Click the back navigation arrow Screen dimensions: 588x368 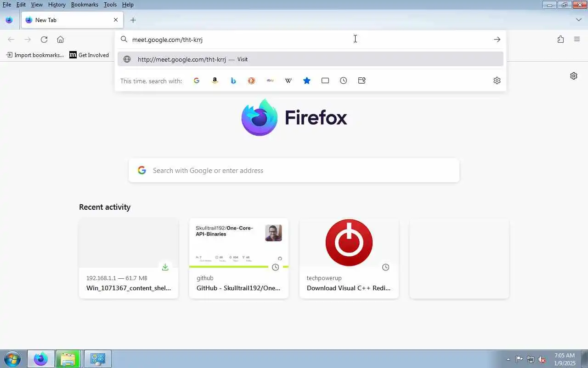[11, 40]
